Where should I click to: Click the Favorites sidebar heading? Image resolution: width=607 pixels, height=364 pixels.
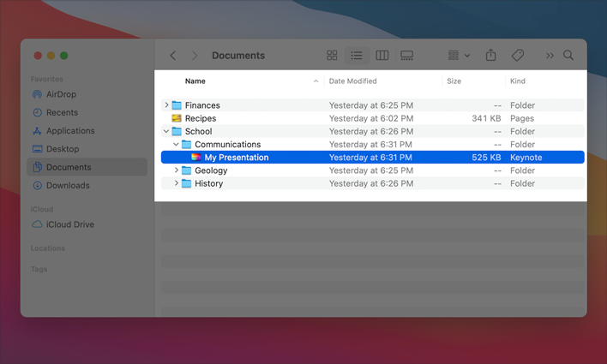[47, 79]
